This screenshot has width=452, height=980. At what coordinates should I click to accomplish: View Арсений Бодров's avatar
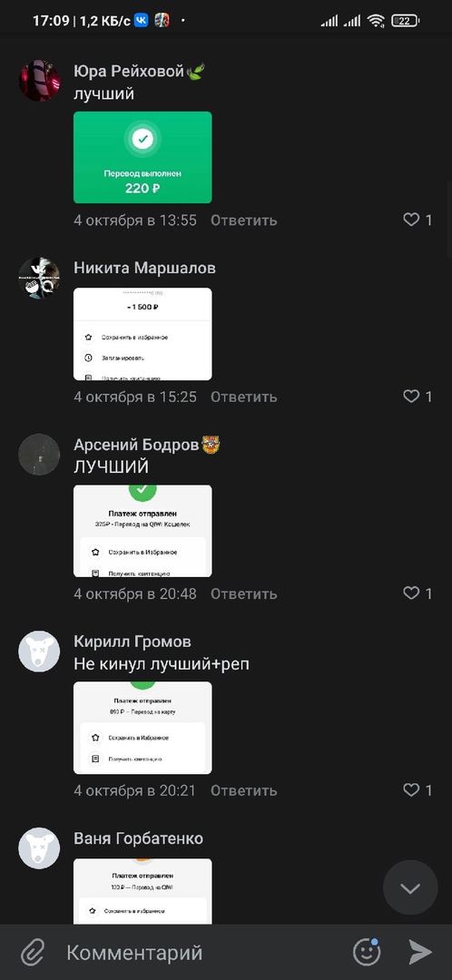pyautogui.click(x=39, y=455)
